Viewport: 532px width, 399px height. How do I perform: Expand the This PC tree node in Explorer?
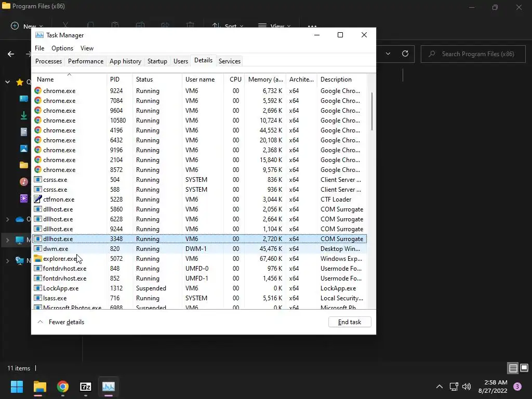pyautogui.click(x=7, y=240)
